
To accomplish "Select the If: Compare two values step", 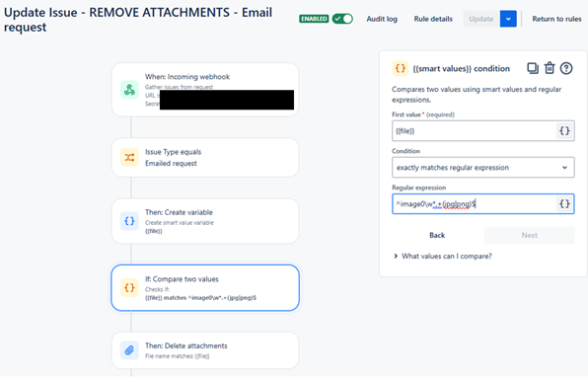I will [205, 288].
